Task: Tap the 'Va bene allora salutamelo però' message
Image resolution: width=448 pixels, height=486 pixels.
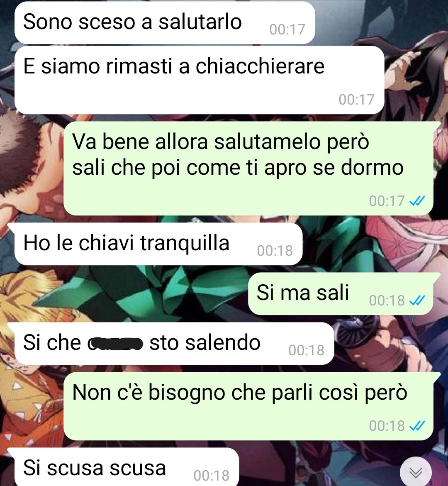Action: pyautogui.click(x=248, y=169)
